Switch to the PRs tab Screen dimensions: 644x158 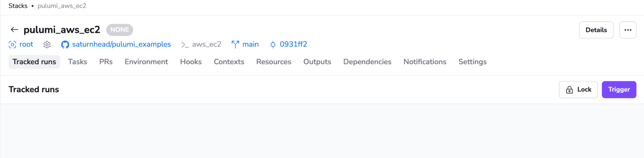tap(106, 62)
